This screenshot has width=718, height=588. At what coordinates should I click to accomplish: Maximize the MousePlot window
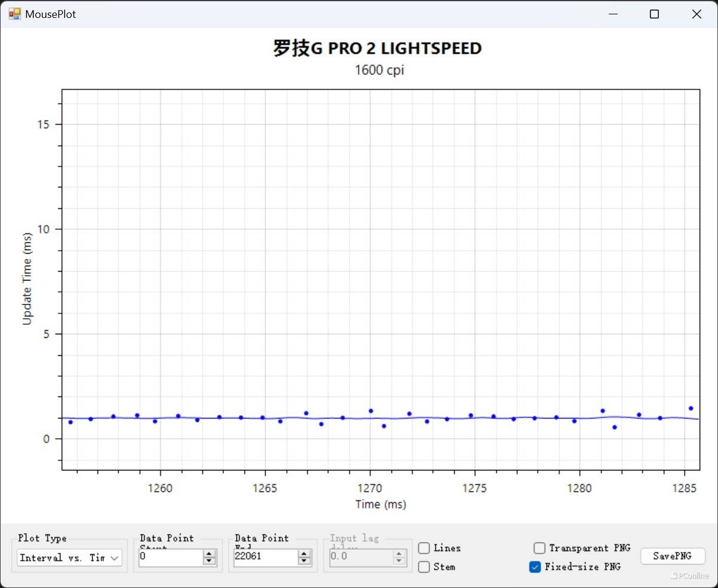(x=655, y=14)
